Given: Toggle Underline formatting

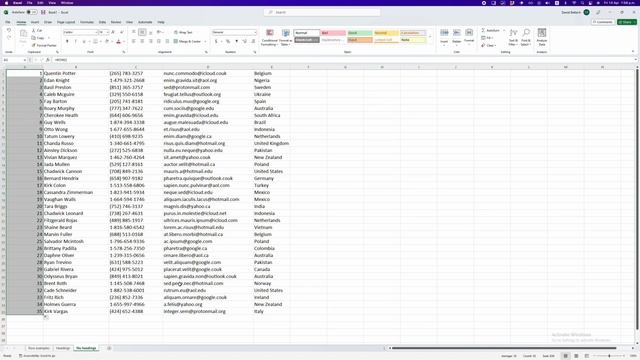Looking at the screenshot, I should pos(84,41).
